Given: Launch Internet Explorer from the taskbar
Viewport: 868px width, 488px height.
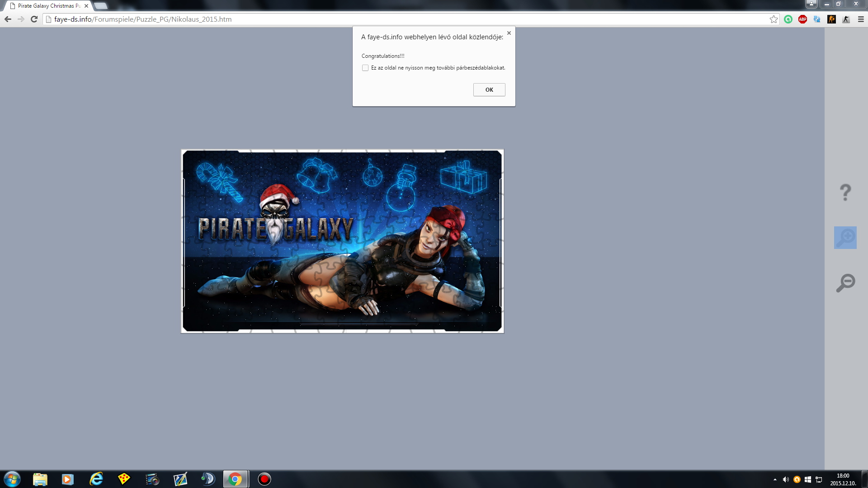Looking at the screenshot, I should (x=96, y=479).
